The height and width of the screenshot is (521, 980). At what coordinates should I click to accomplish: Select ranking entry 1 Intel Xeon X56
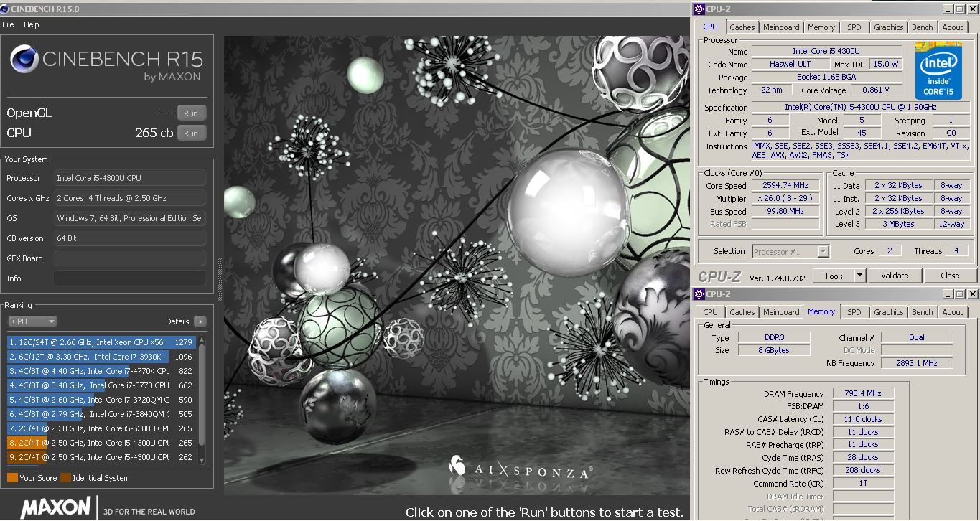pyautogui.click(x=101, y=343)
